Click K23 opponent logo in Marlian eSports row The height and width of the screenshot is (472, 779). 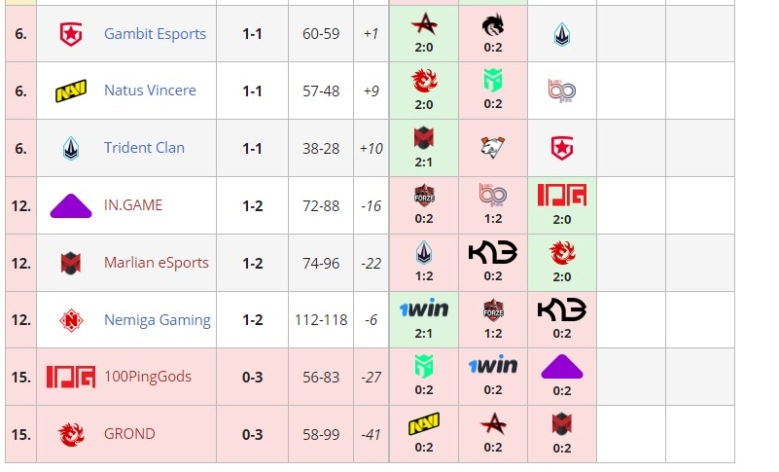(493, 253)
